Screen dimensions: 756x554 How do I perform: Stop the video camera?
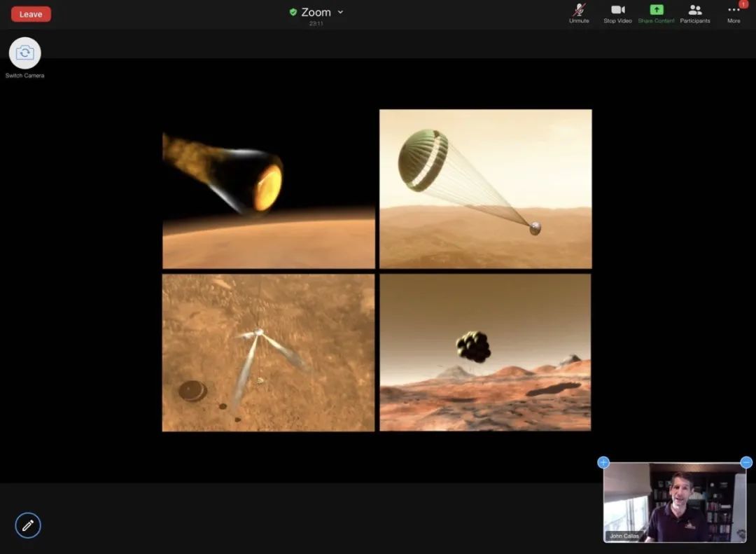(617, 13)
